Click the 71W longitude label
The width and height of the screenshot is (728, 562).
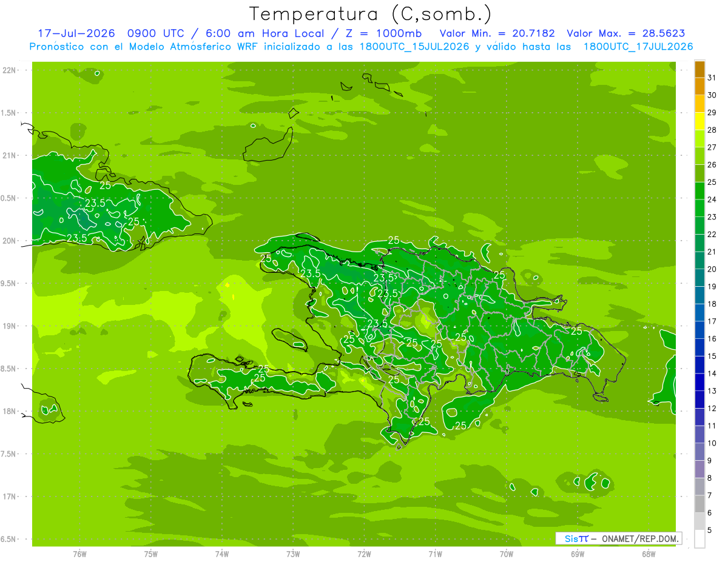click(x=435, y=554)
